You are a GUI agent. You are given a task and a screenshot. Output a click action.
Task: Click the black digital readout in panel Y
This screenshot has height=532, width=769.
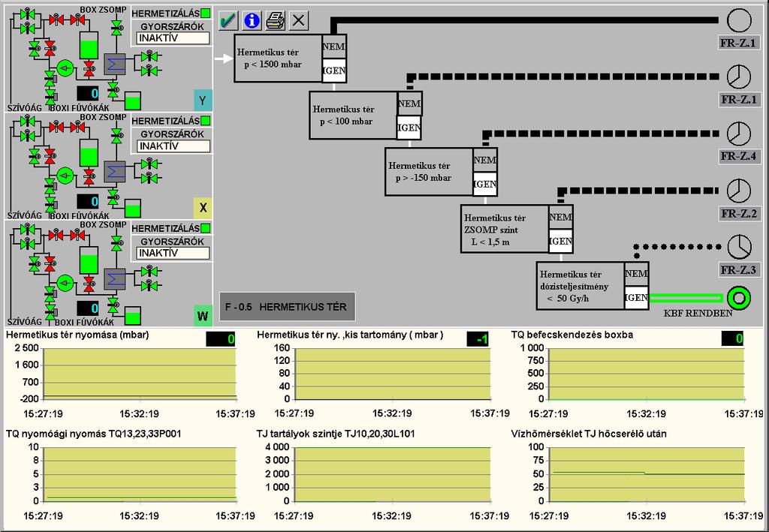(x=88, y=93)
